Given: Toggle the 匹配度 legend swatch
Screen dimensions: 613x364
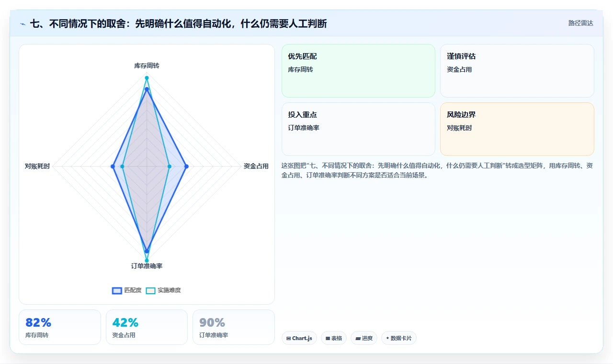Looking at the screenshot, I should coord(117,290).
